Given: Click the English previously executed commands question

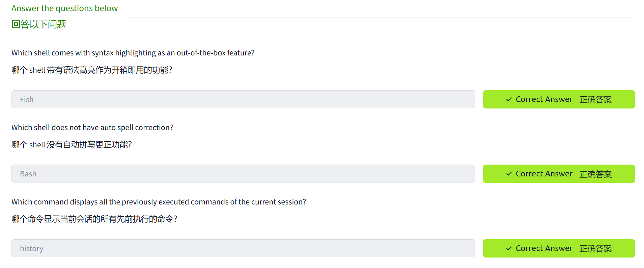Looking at the screenshot, I should pos(159,202).
